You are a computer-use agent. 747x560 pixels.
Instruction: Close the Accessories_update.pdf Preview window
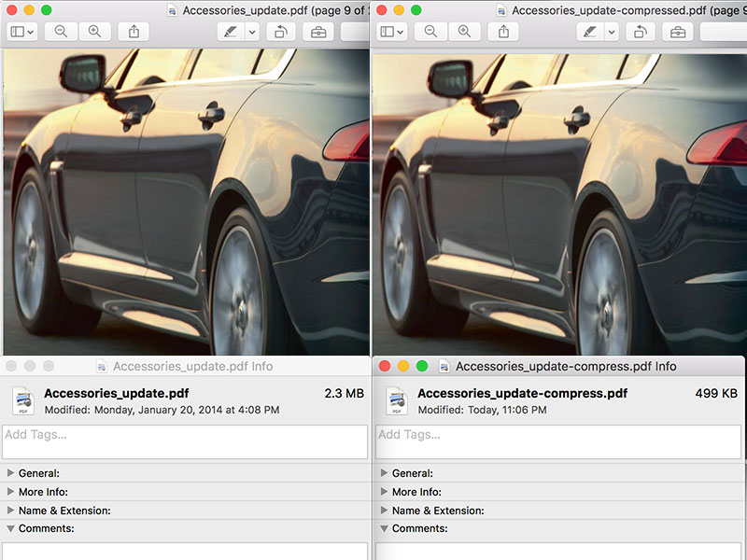tap(12, 10)
